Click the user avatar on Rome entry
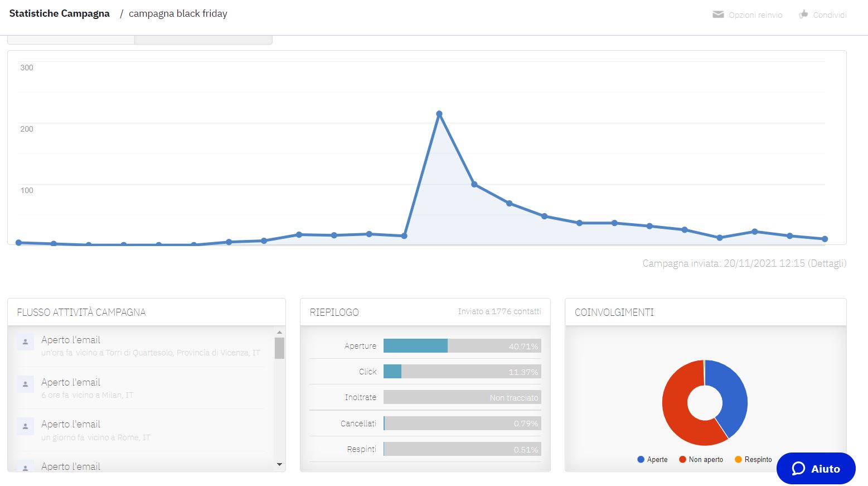This screenshot has height=486, width=868. click(26, 426)
